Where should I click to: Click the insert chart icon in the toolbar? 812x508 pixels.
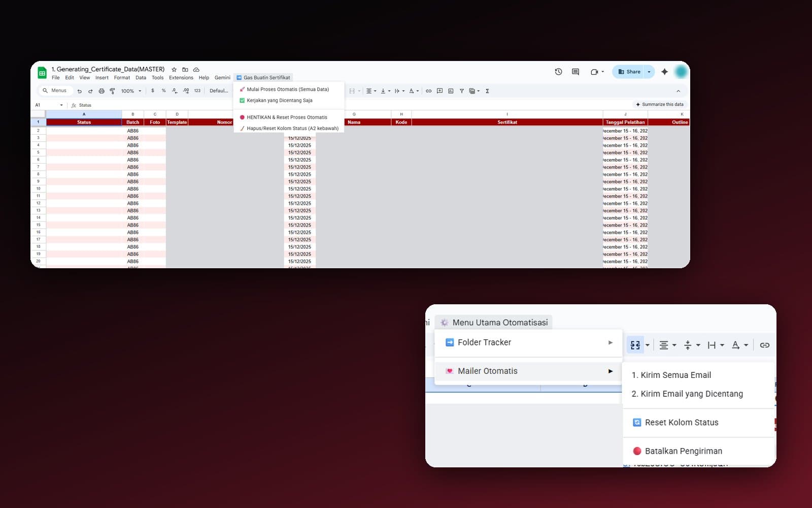click(x=451, y=91)
